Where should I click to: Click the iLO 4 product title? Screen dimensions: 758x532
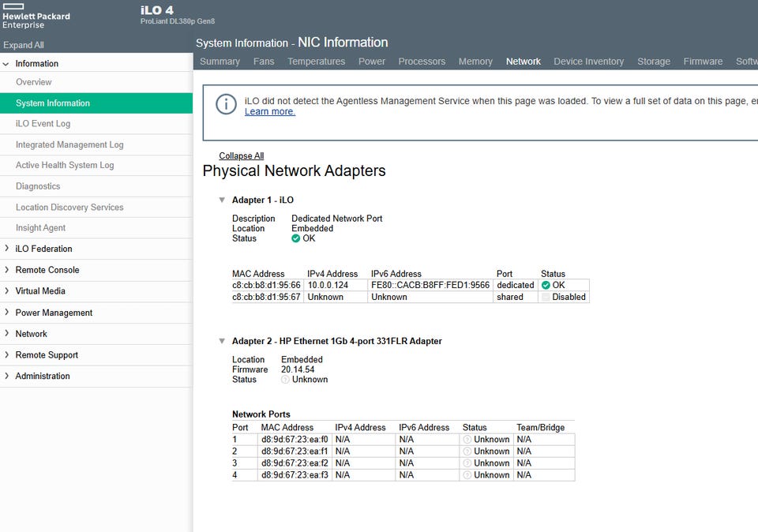point(156,10)
